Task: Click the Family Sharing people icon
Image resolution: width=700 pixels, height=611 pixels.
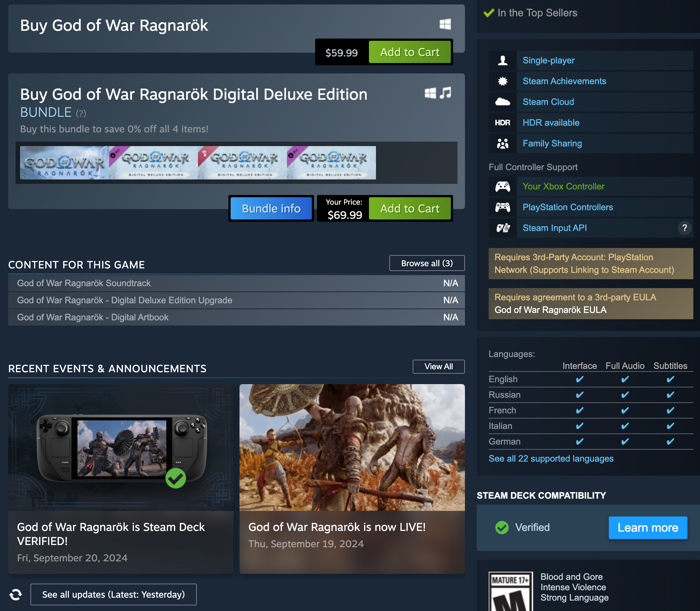Action: click(503, 143)
